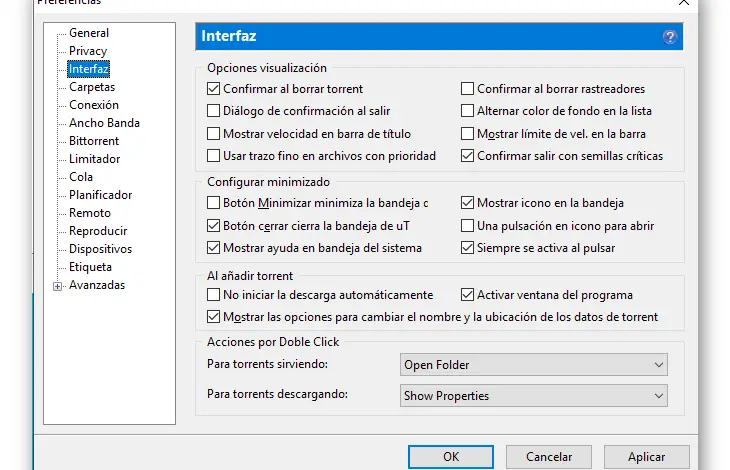Enable Alternar color de fondo en la lista
This screenshot has height=470, width=730.
467,111
